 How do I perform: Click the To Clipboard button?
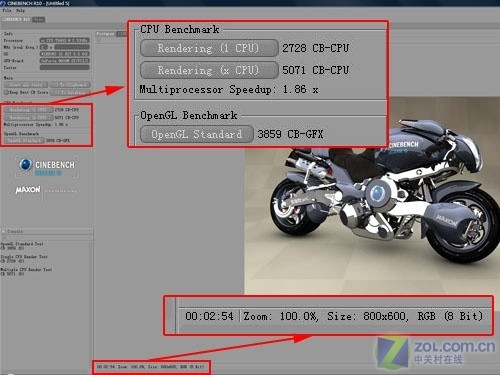click(70, 85)
